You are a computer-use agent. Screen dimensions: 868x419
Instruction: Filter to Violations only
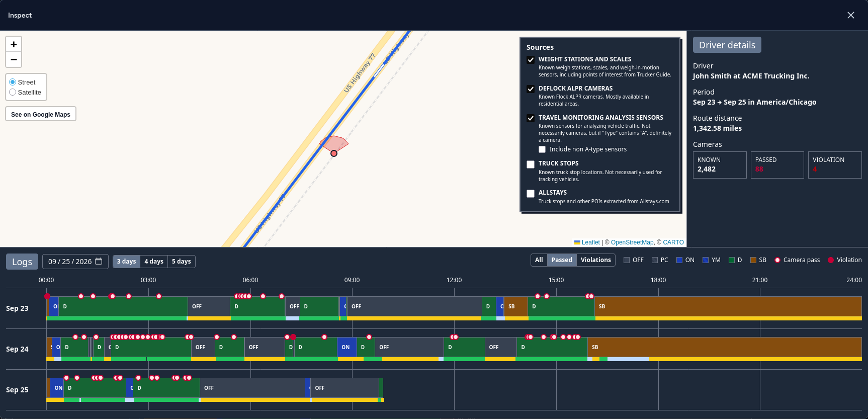596,260
